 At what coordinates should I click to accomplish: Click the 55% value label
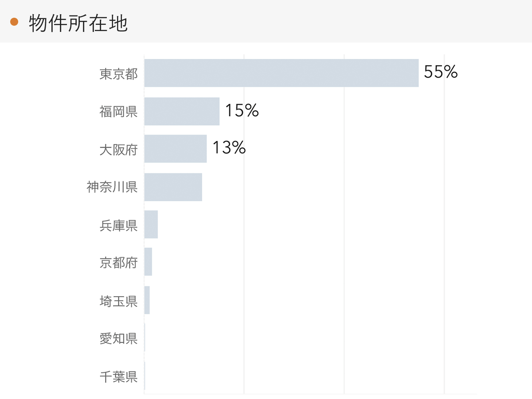440,72
